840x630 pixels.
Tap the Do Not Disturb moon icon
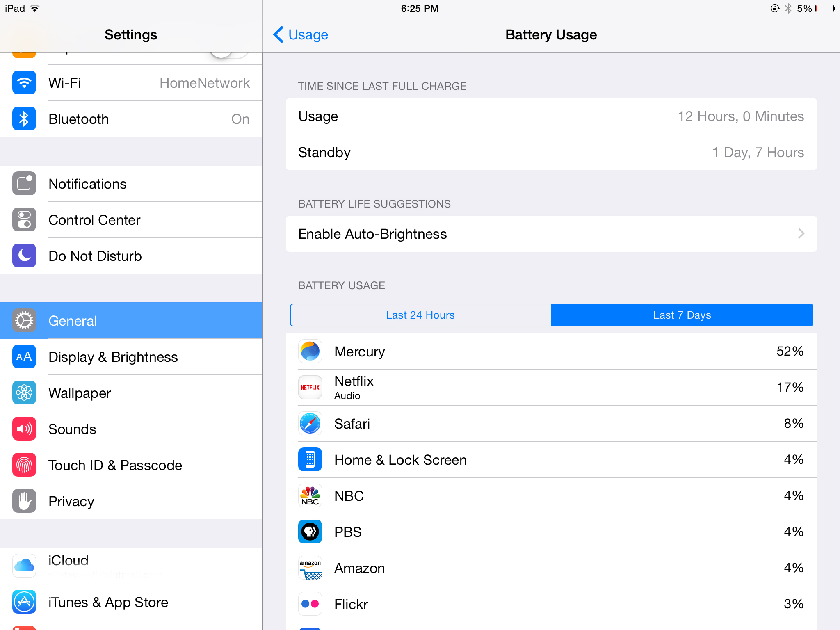click(x=24, y=256)
